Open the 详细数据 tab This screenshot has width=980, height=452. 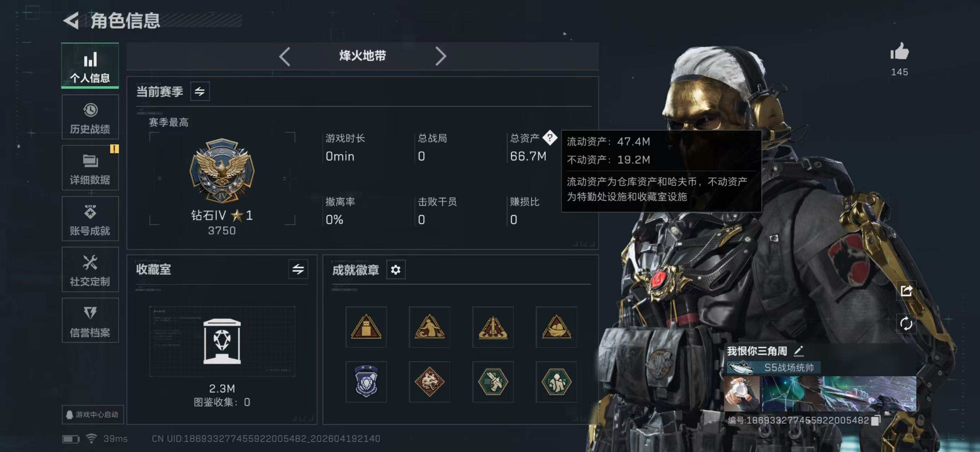coord(90,168)
